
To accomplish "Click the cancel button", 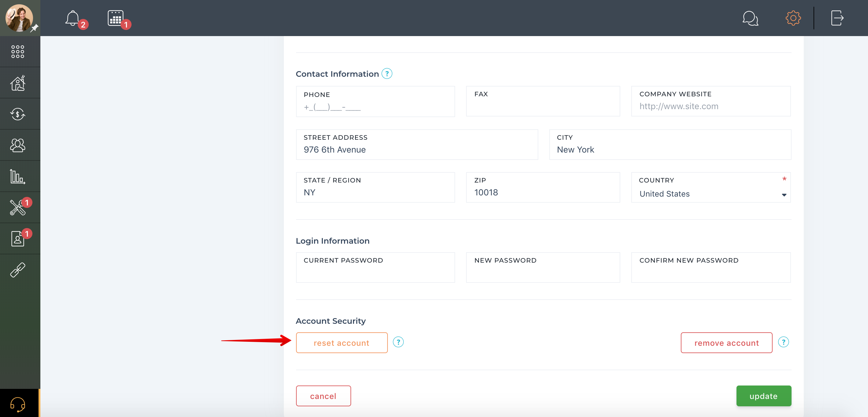I will [x=323, y=396].
